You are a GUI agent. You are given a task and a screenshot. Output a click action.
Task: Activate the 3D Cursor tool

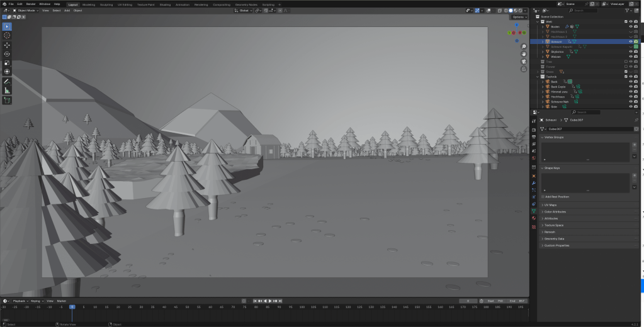[7, 35]
